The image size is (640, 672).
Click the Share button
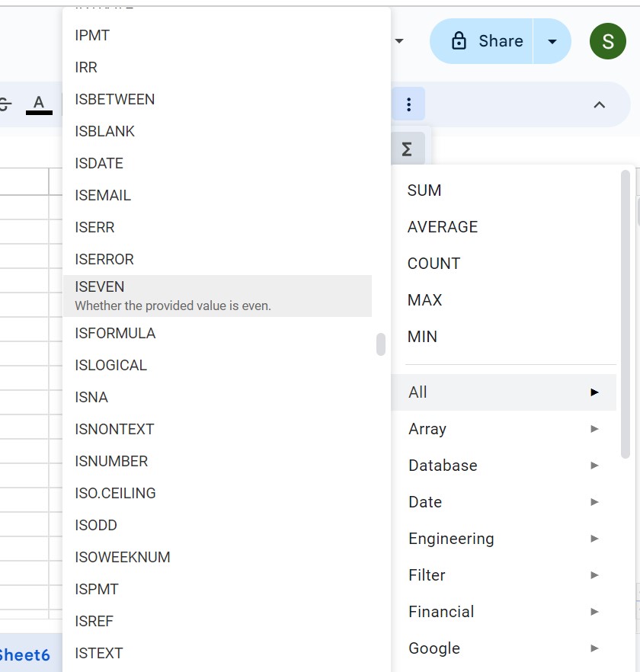coord(482,41)
